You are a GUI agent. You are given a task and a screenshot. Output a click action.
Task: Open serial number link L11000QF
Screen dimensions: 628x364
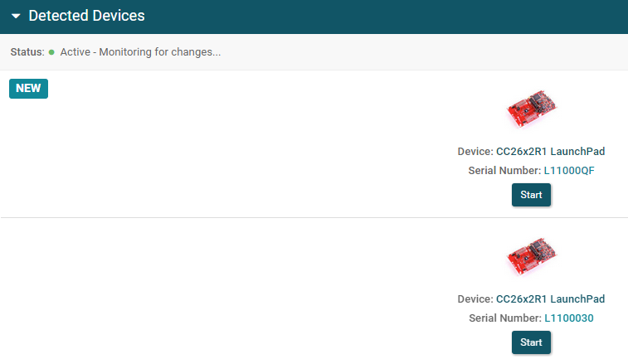569,171
